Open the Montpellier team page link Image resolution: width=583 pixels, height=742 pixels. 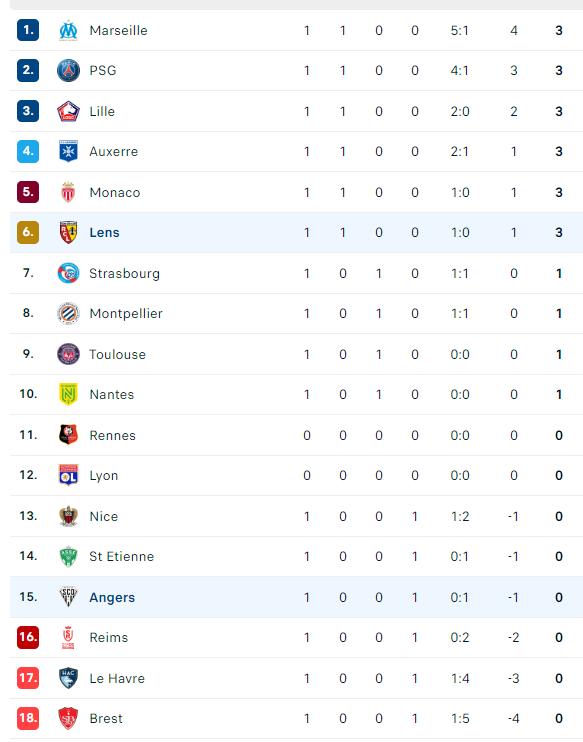(126, 314)
